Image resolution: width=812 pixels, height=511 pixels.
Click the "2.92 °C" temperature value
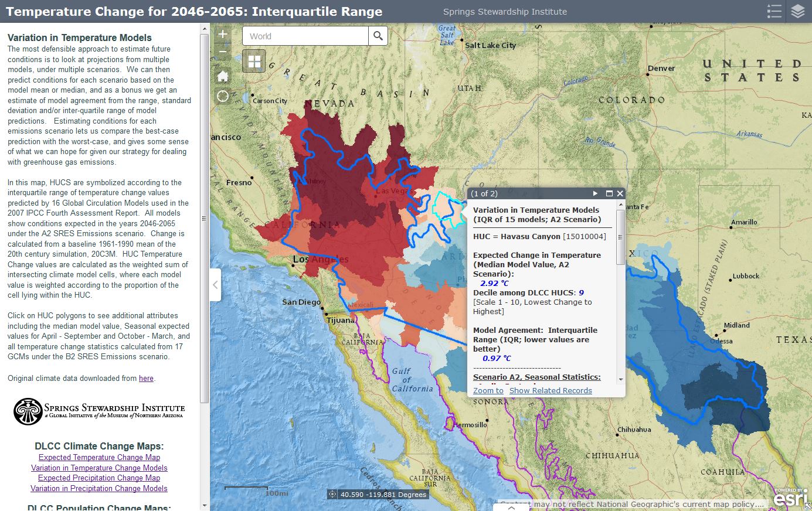click(494, 284)
